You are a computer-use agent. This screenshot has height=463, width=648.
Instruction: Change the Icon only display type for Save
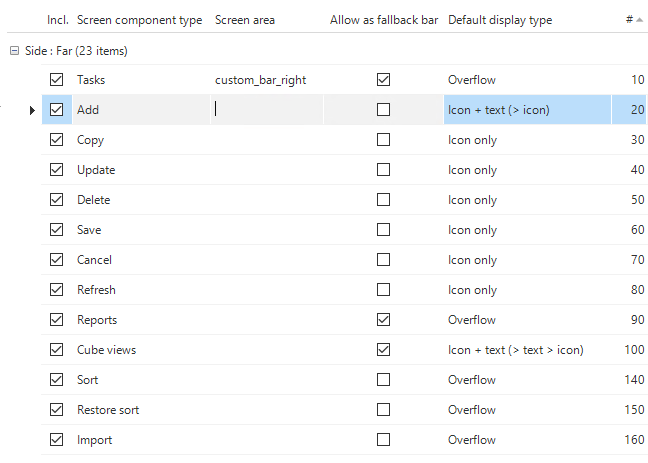click(x=472, y=230)
